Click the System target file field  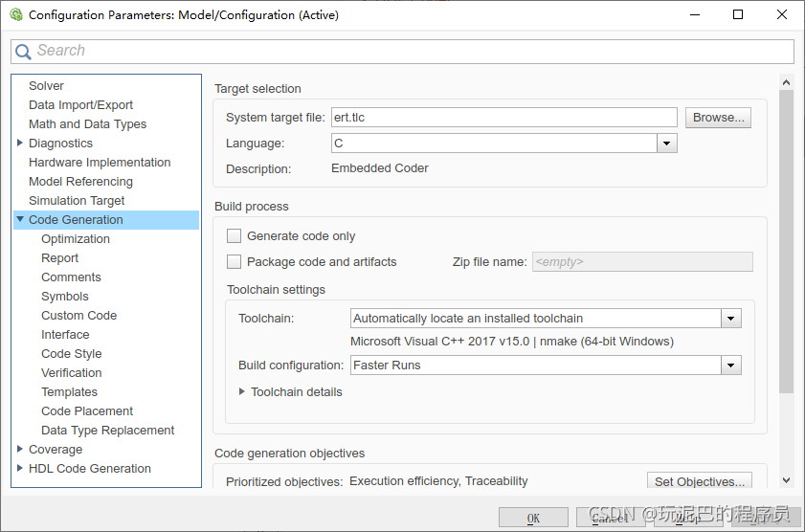click(x=504, y=118)
